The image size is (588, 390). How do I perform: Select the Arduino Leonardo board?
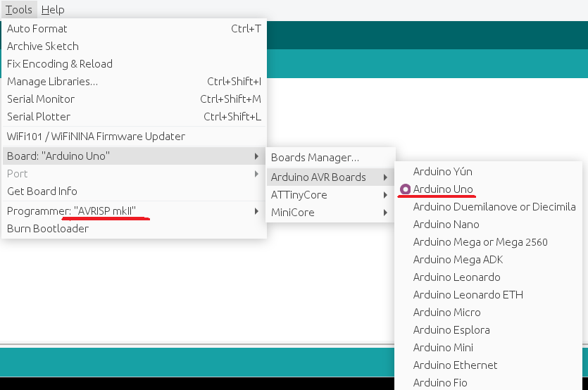tap(488, 277)
